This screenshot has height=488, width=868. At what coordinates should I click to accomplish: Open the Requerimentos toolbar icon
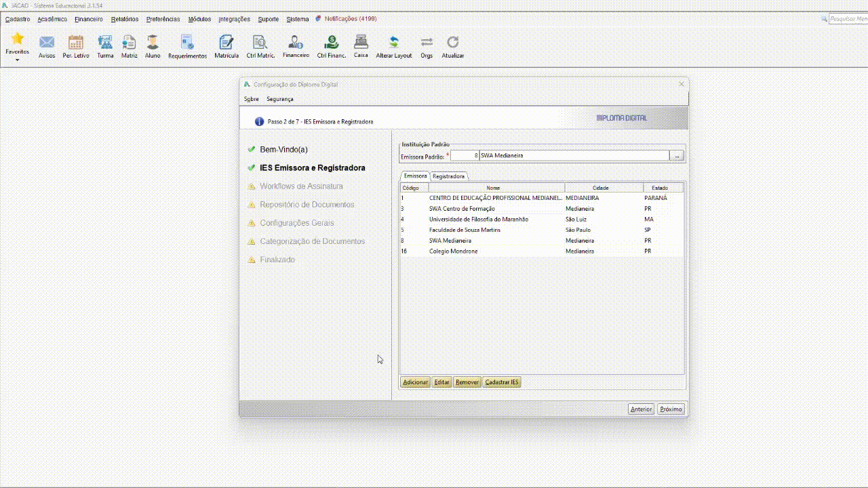[x=187, y=43]
